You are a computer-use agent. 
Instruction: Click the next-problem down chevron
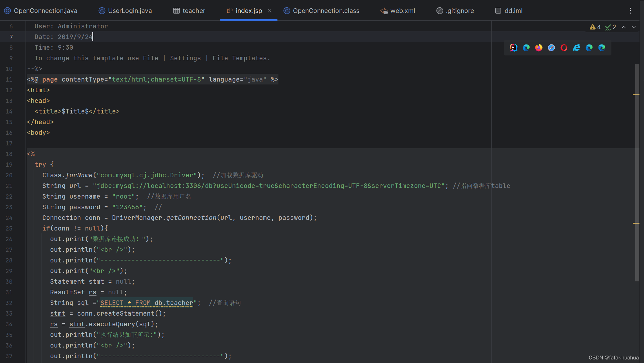pos(634,27)
